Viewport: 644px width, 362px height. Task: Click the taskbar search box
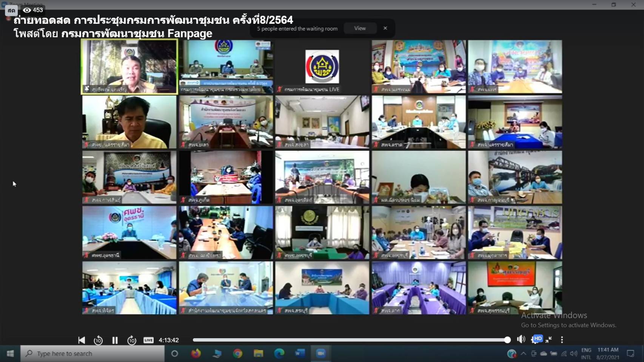click(x=92, y=354)
